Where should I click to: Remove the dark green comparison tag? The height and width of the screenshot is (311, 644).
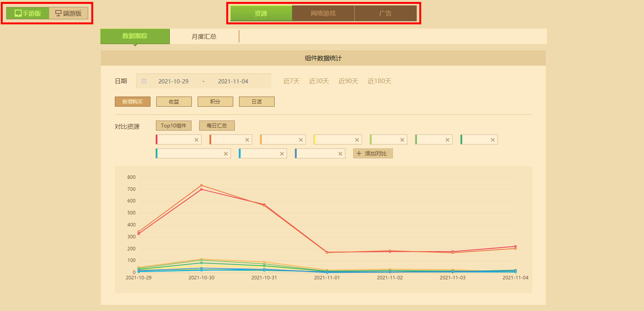pos(493,140)
